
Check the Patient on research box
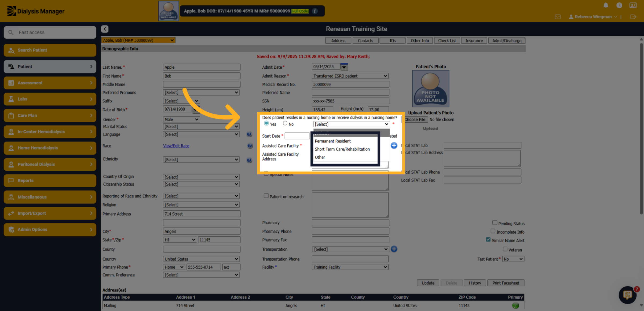[266, 196]
